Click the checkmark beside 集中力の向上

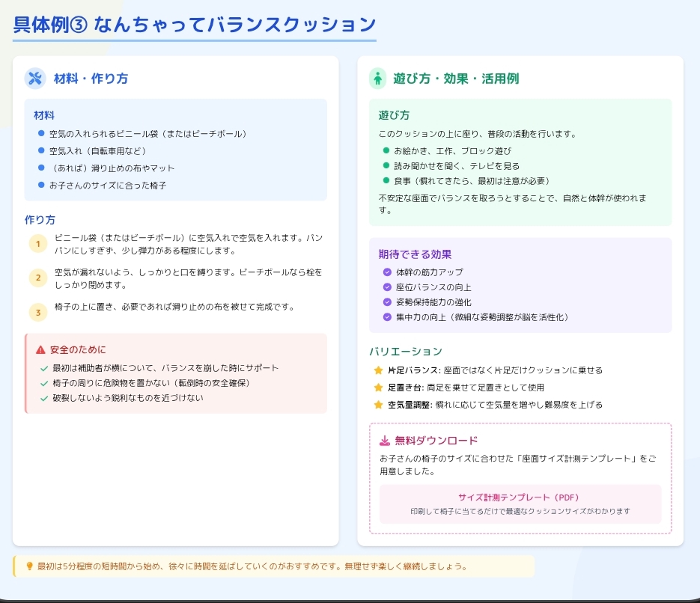[387, 317]
